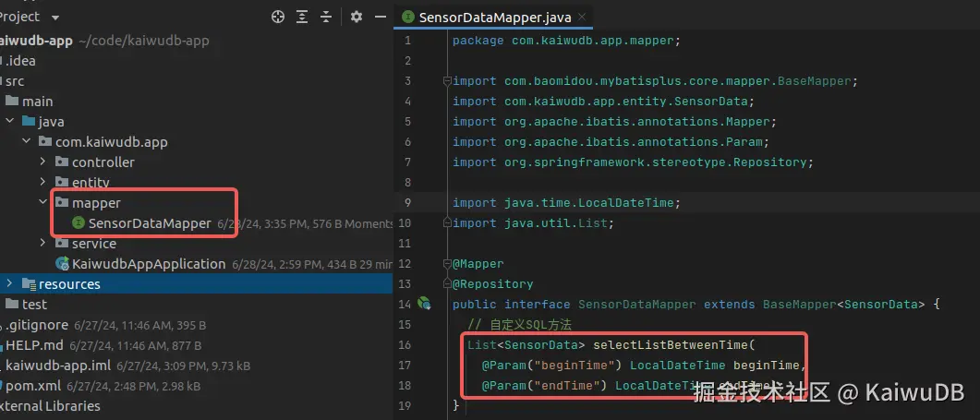Expand the controller package
980x420 pixels.
click(43, 162)
